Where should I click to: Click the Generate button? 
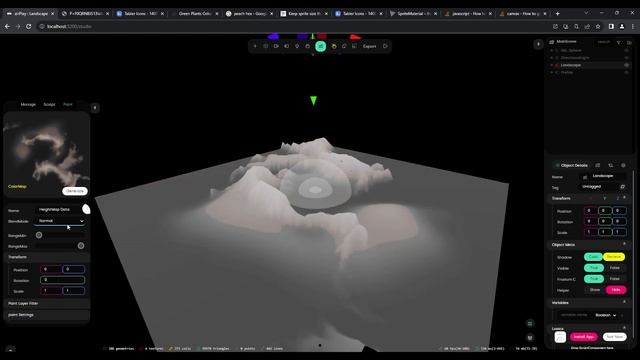75,191
